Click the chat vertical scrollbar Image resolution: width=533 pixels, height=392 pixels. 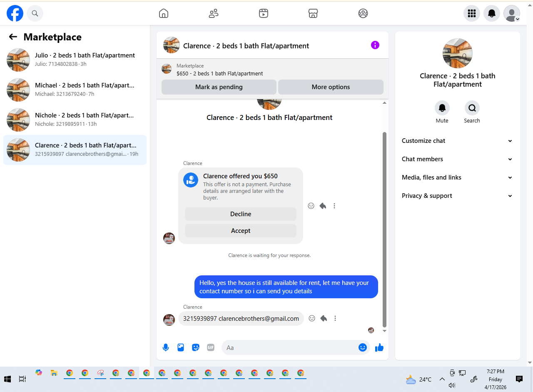[x=384, y=229]
